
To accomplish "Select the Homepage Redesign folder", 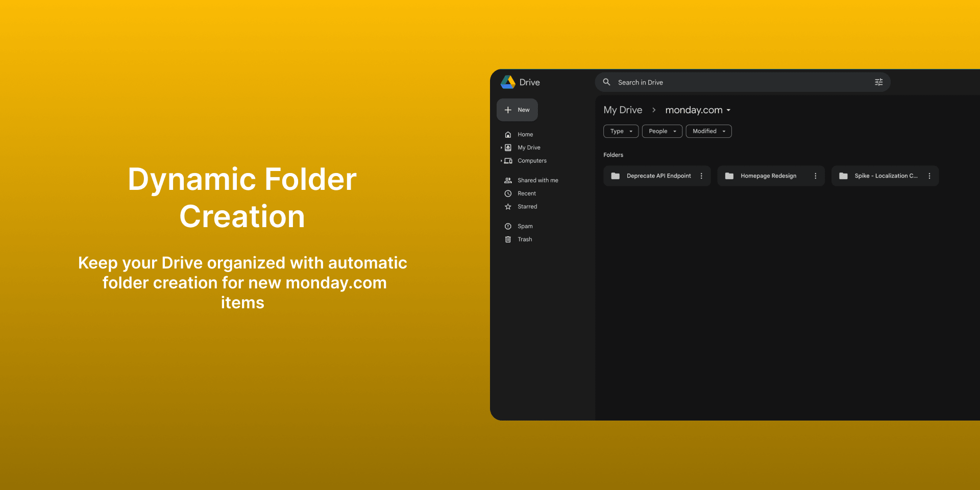I will tap(771, 176).
